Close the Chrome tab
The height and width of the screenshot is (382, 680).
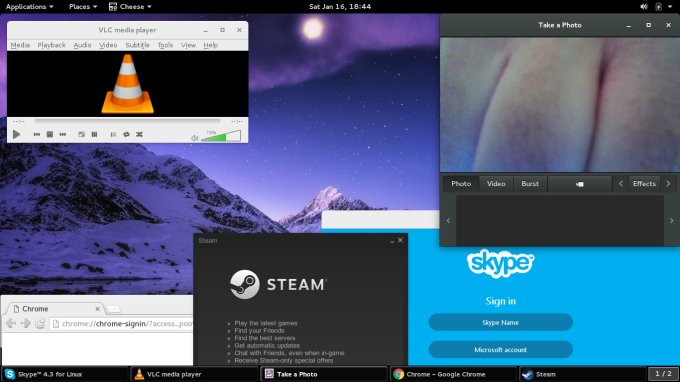coord(97,309)
